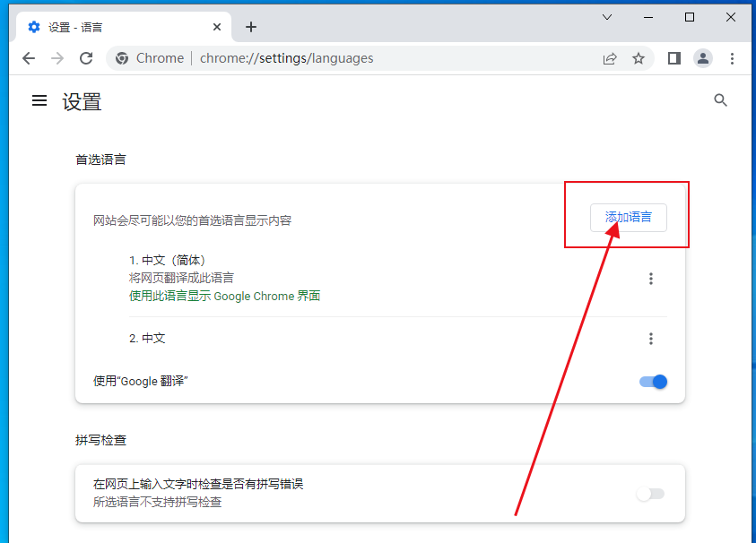This screenshot has width=756, height=543.
Task: Open options menu for the 中文 language entry
Action: point(651,338)
